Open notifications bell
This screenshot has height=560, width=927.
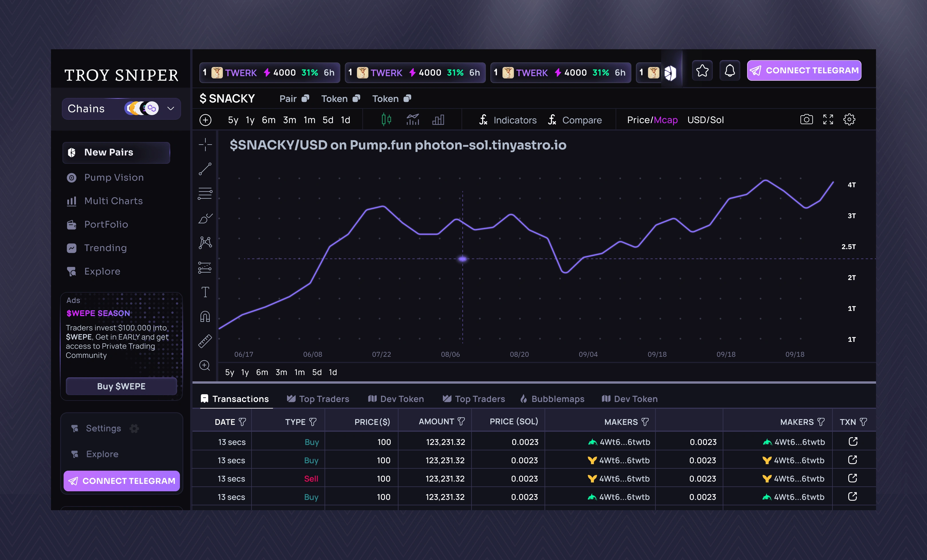point(730,71)
